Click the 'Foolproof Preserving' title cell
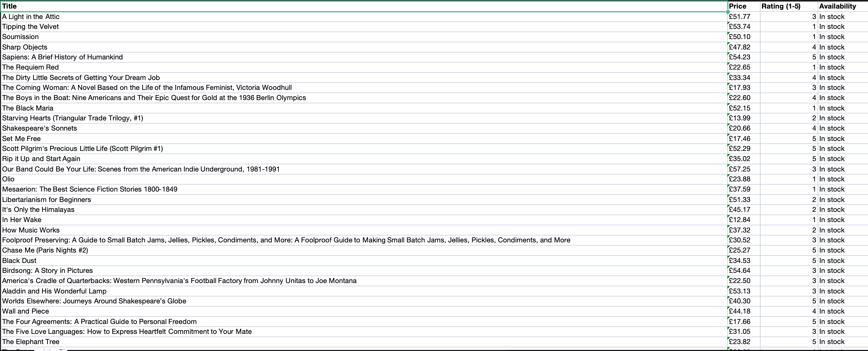The width and height of the screenshot is (868, 351). point(364,240)
